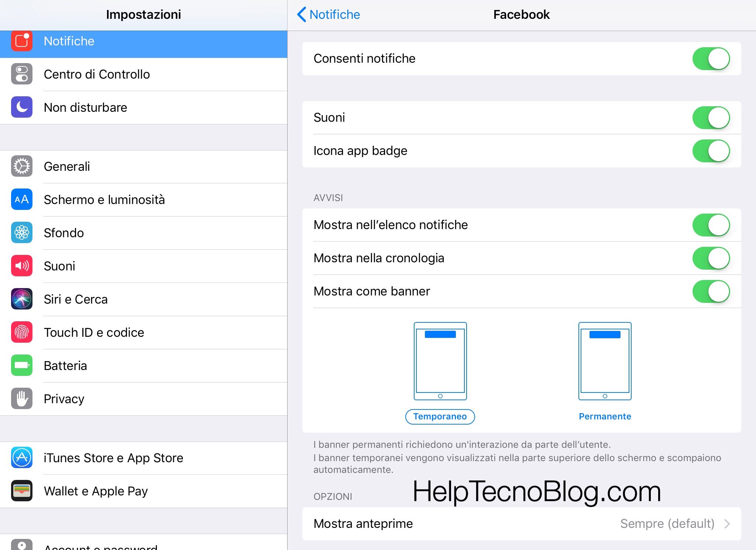Open the Sempre (default) value

click(x=667, y=524)
